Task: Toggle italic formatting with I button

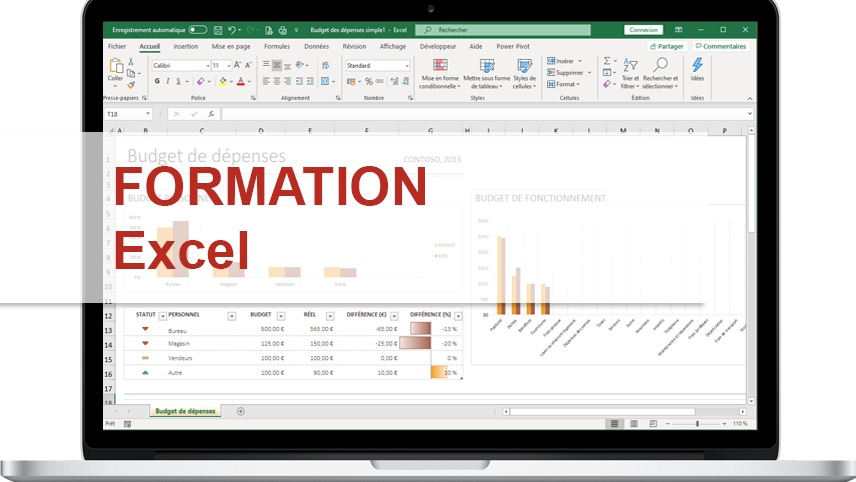Action: [169, 82]
